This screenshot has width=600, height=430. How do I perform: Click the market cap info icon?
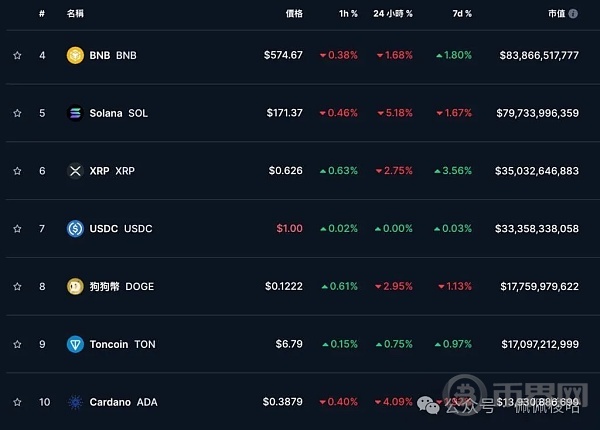point(573,14)
